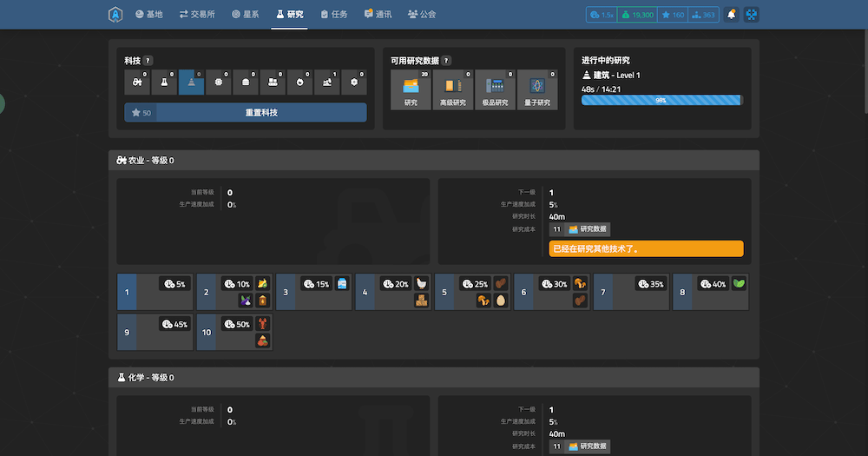This screenshot has height=456, width=868.
Task: Select agriculture level 10 tile with 50%
Action: click(234, 333)
